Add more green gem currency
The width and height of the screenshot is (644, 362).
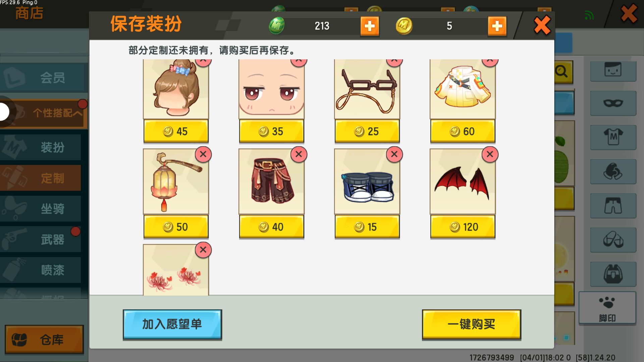pyautogui.click(x=370, y=26)
